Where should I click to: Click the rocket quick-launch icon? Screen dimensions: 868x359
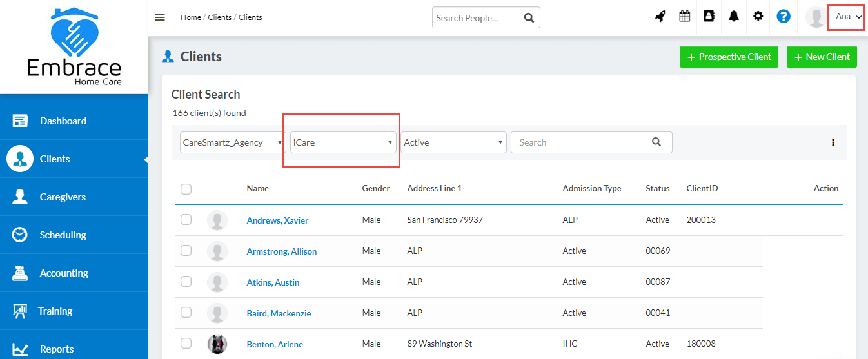coord(660,17)
